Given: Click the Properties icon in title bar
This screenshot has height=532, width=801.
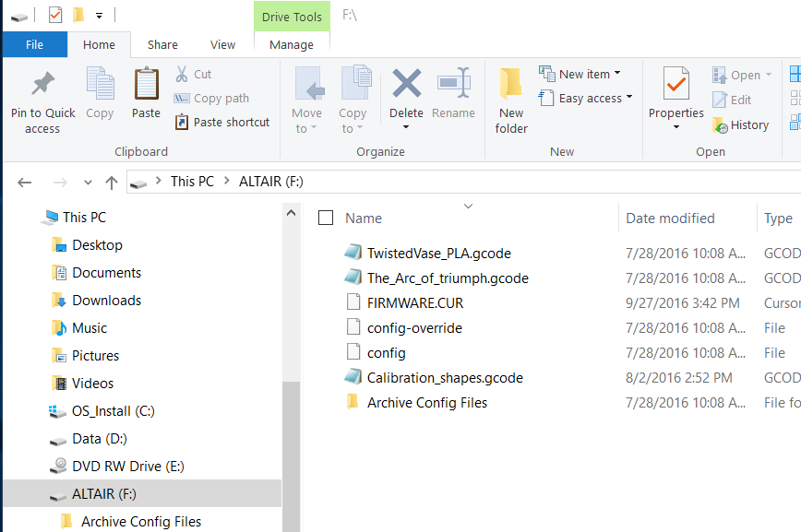Looking at the screenshot, I should (55, 16).
